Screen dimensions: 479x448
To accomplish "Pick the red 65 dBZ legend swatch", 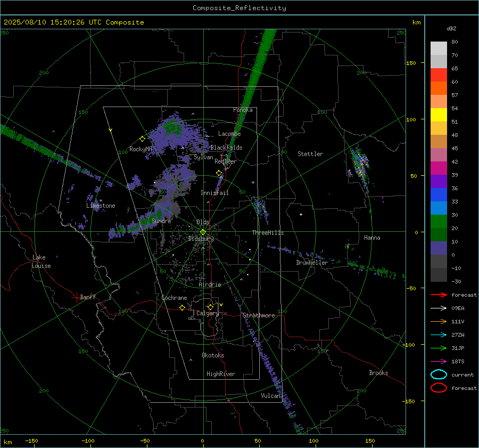I will [x=439, y=75].
